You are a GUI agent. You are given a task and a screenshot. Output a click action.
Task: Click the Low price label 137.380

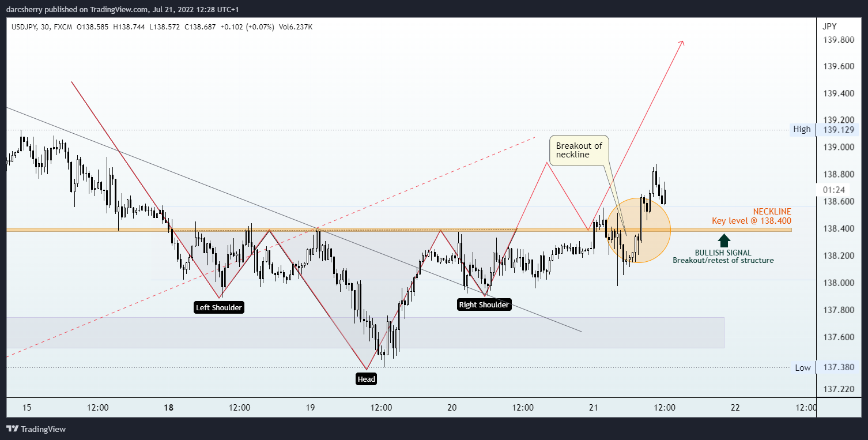coord(838,367)
